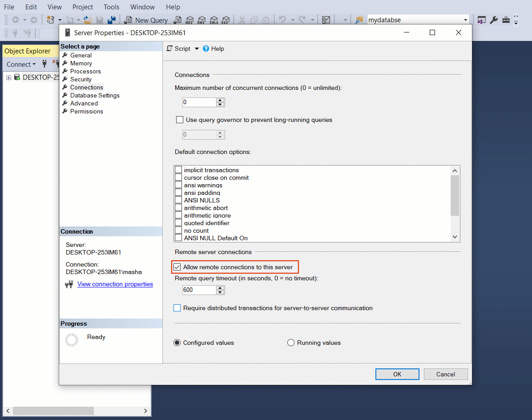Open the Script dropdown arrow
The height and width of the screenshot is (420, 532).
197,48
